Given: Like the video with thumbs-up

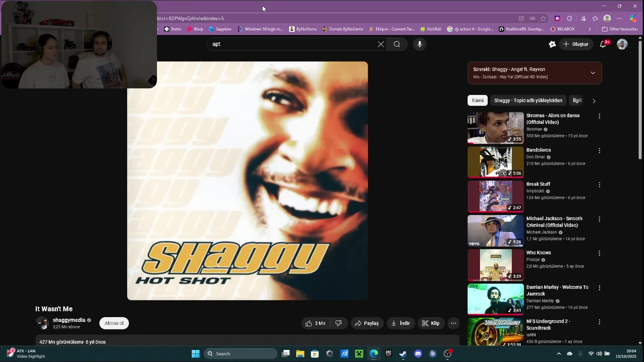Looking at the screenshot, I should pos(315,323).
